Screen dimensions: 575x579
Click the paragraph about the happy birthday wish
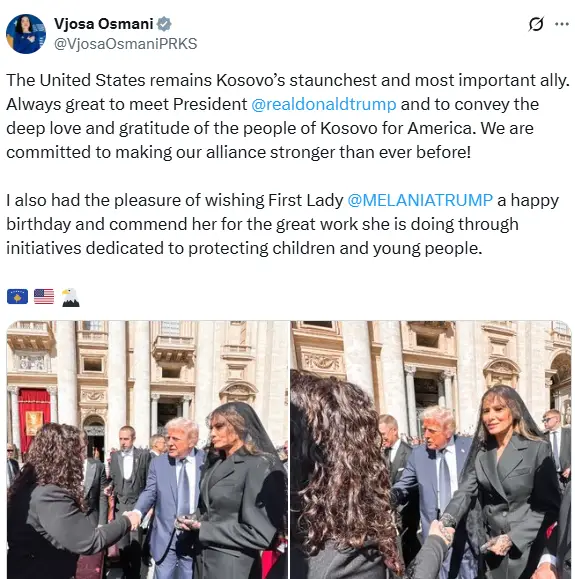coord(283,224)
